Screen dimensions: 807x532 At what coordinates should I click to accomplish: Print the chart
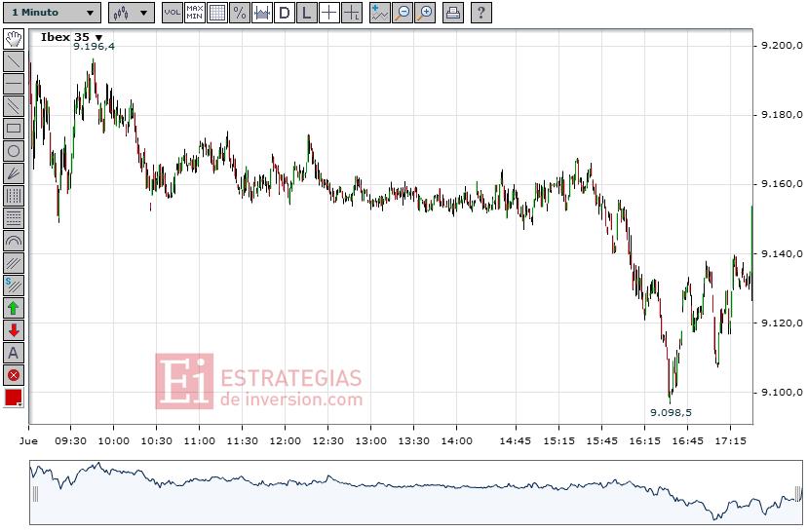(x=453, y=13)
